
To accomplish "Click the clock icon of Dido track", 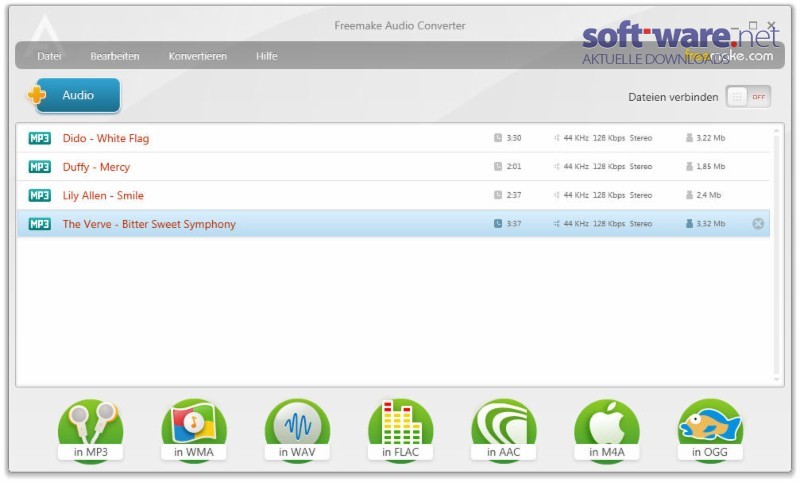I will [x=498, y=138].
